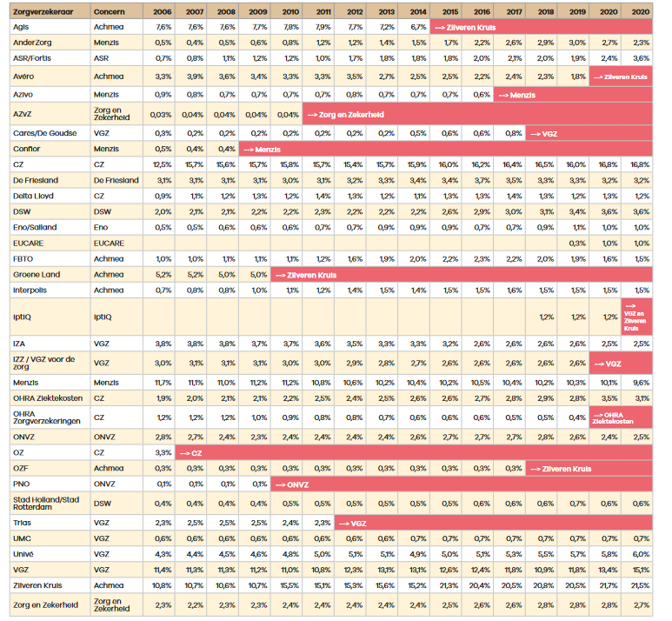
Task: Click the Stad Holland/Stad Rotterdam row label
Action: (x=46, y=503)
